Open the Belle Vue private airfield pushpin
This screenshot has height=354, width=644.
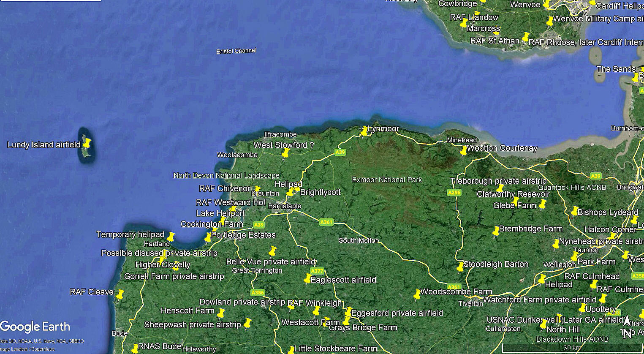click(273, 251)
